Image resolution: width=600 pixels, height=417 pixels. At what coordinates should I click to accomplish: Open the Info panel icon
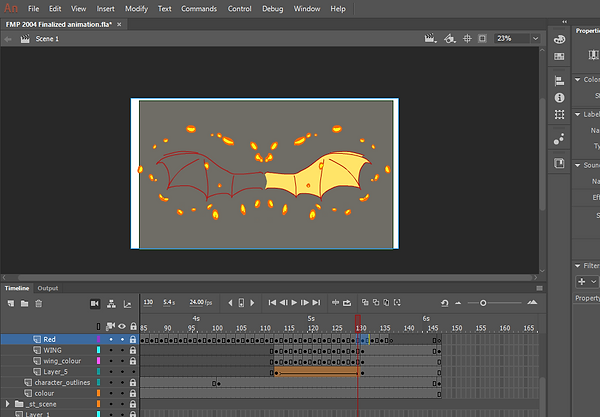(559, 98)
